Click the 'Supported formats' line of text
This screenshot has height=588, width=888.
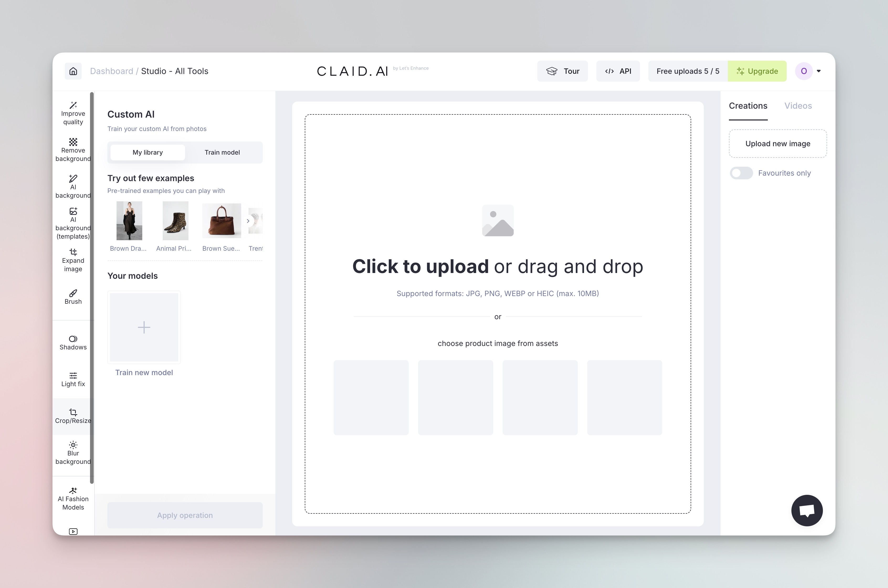pos(498,294)
